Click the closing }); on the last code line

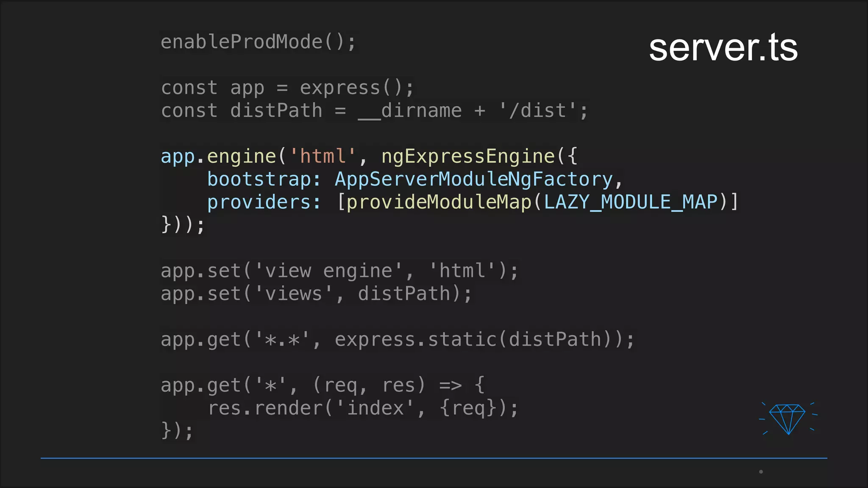click(x=177, y=431)
